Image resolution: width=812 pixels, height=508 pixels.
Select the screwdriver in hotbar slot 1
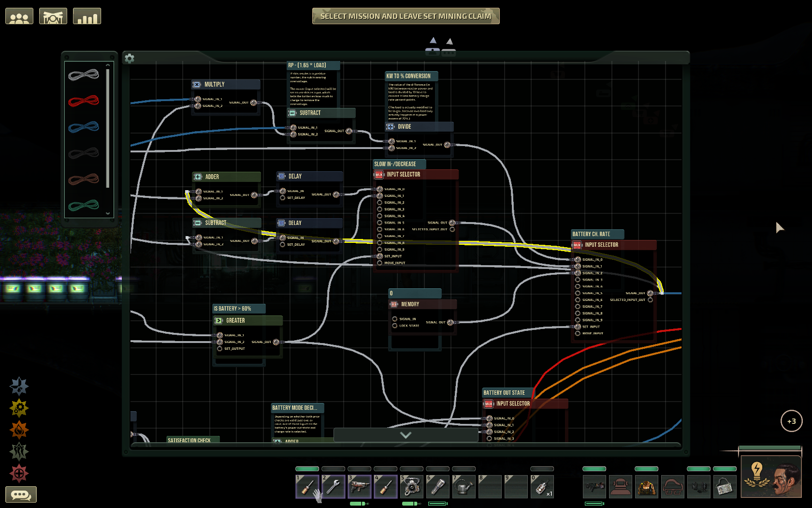[307, 486]
